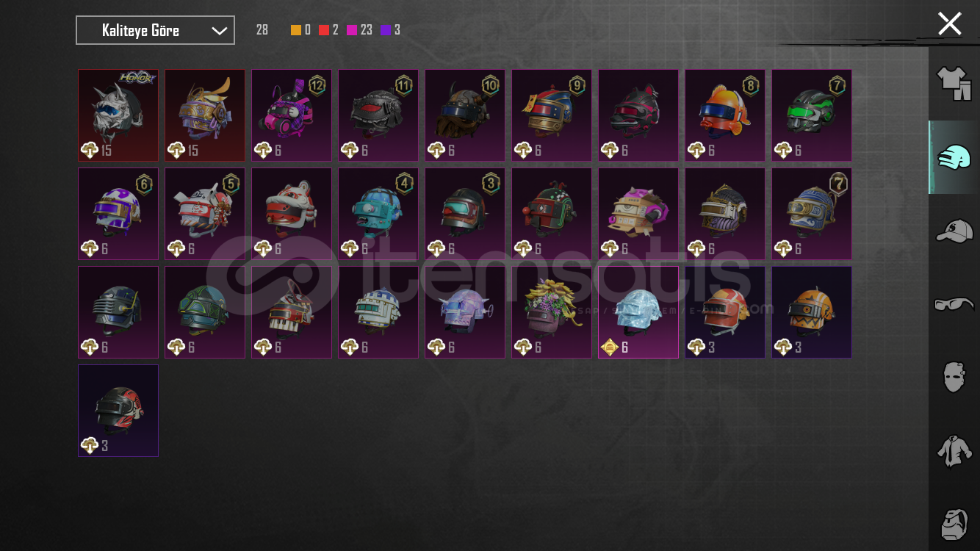Open the cap headwear category
Viewport: 980px width, 551px height.
(954, 231)
